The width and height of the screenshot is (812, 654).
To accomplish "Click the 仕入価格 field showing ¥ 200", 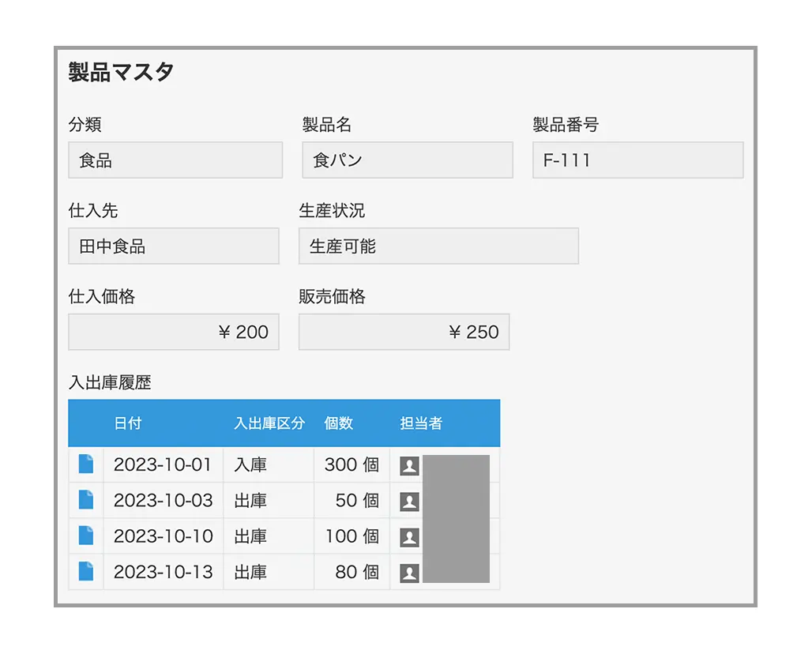I will coord(174,332).
